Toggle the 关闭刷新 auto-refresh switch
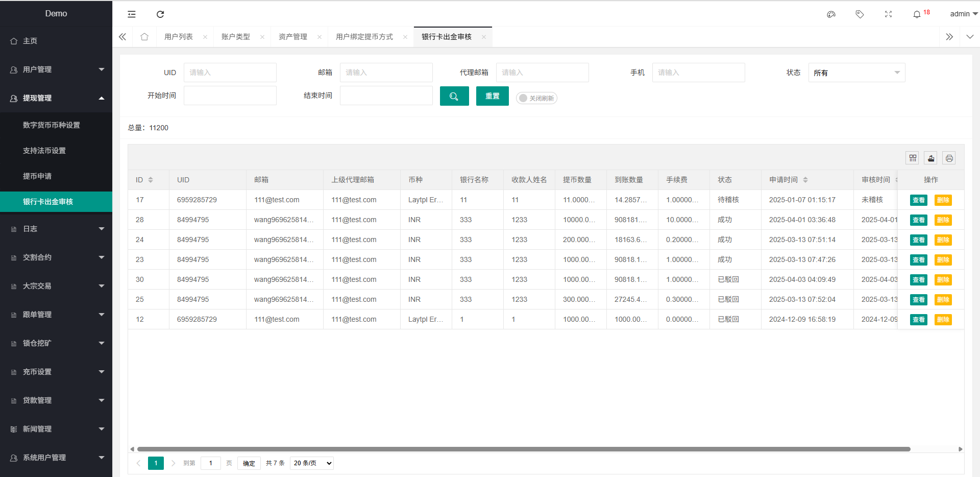The width and height of the screenshot is (980, 477). pyautogui.click(x=536, y=98)
